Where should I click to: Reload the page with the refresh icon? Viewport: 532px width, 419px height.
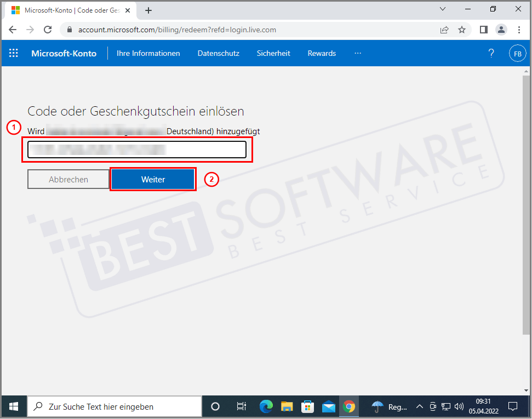(48, 30)
